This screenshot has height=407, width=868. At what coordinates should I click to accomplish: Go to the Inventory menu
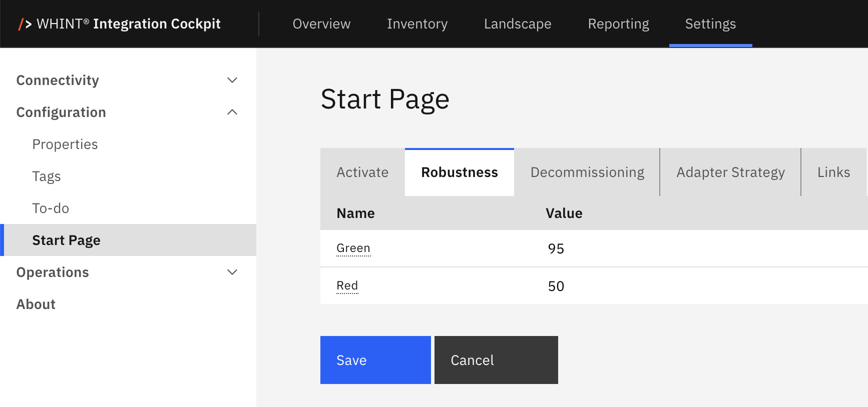(417, 24)
